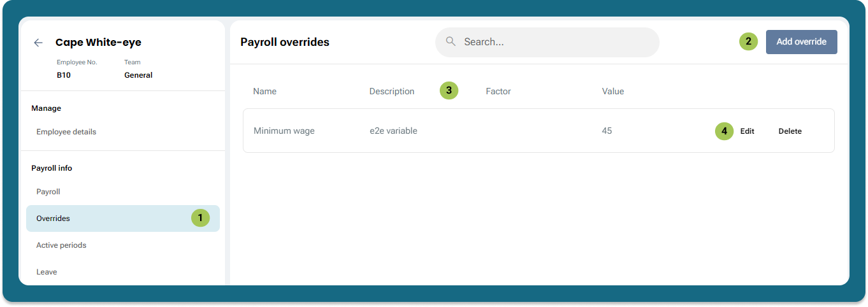This screenshot has width=868, height=307.
Task: Click the Name column header
Action: tap(264, 91)
